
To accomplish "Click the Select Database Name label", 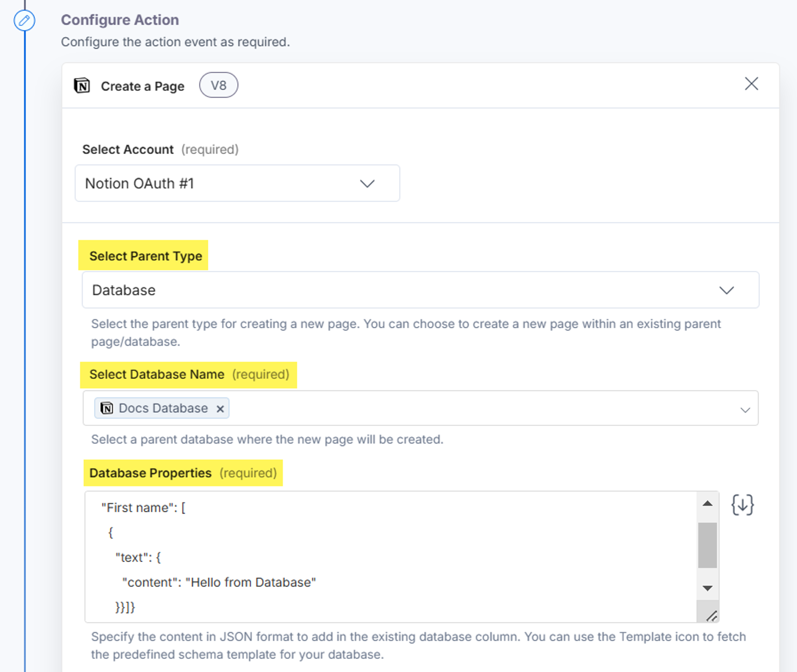I will [157, 375].
